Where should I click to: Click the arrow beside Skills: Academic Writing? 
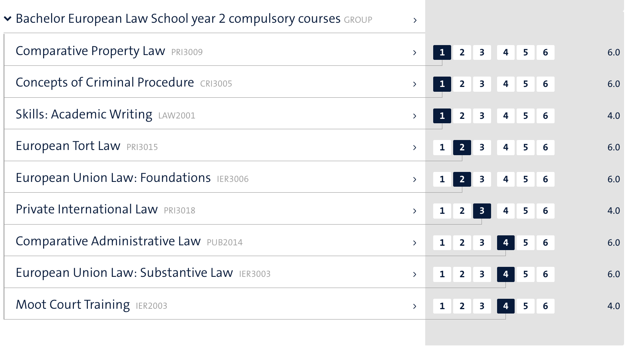pos(415,116)
